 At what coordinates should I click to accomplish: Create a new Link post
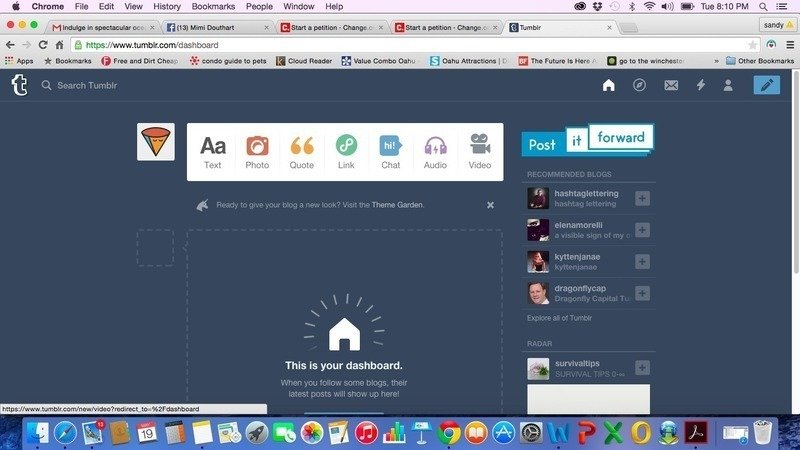[x=346, y=151]
